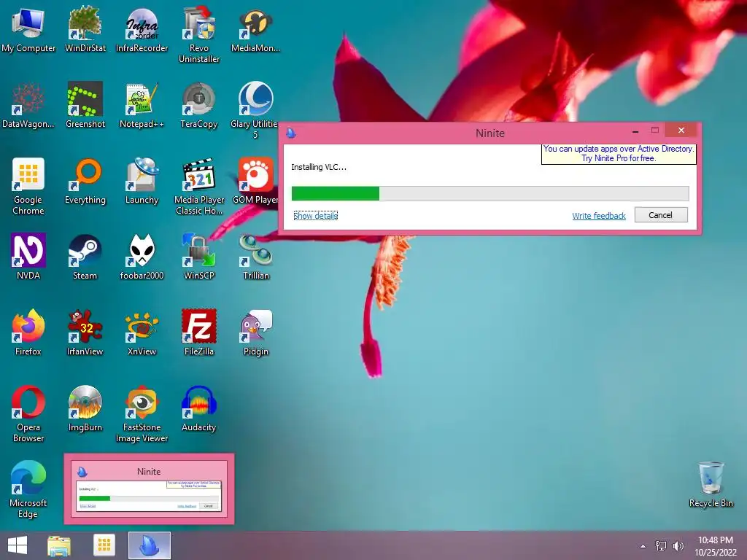The height and width of the screenshot is (560, 747).
Task: Select the NVDA desktop shortcut
Action: pyautogui.click(x=28, y=257)
